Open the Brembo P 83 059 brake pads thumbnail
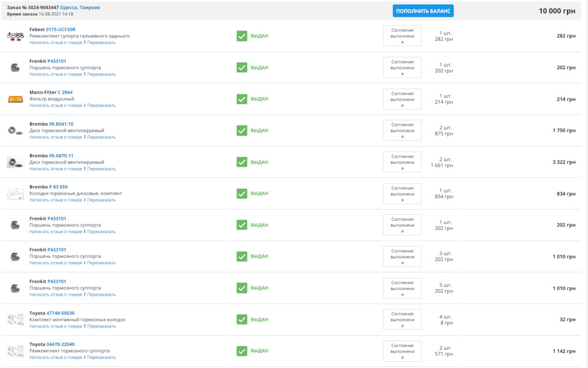Image resolution: width=588 pixels, height=368 pixels. [15, 194]
